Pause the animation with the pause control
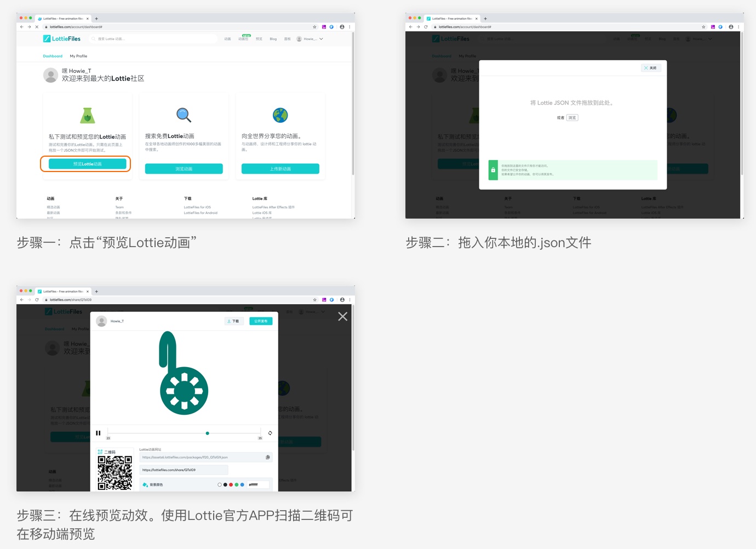 click(98, 433)
